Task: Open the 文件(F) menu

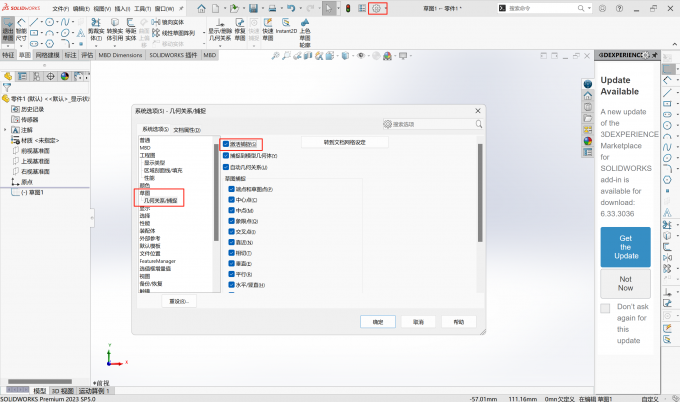Action: pos(60,8)
